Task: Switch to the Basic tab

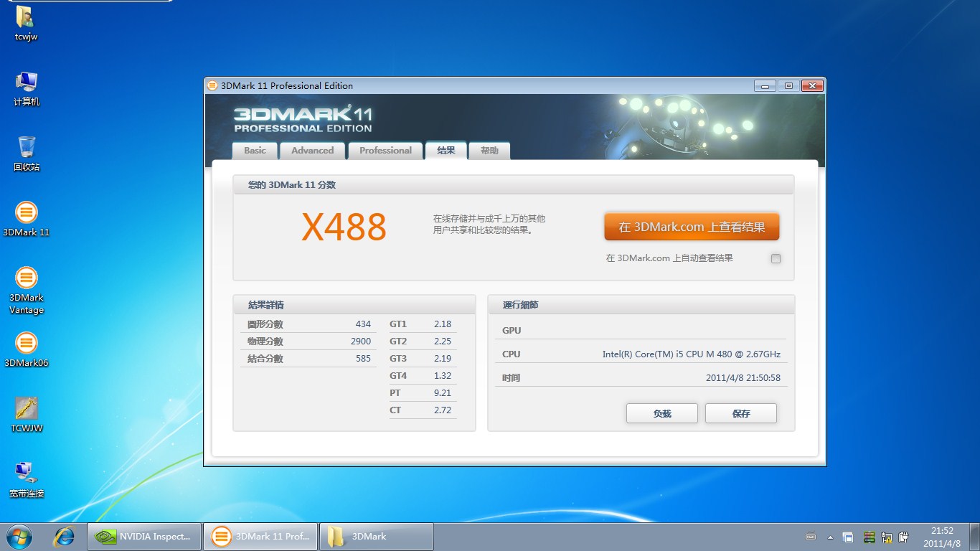Action: 255,151
